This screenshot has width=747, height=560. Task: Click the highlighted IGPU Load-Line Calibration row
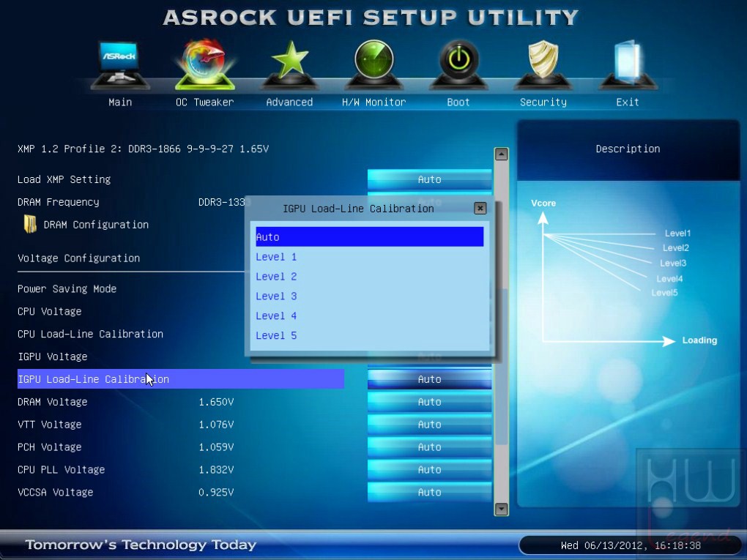[181, 379]
